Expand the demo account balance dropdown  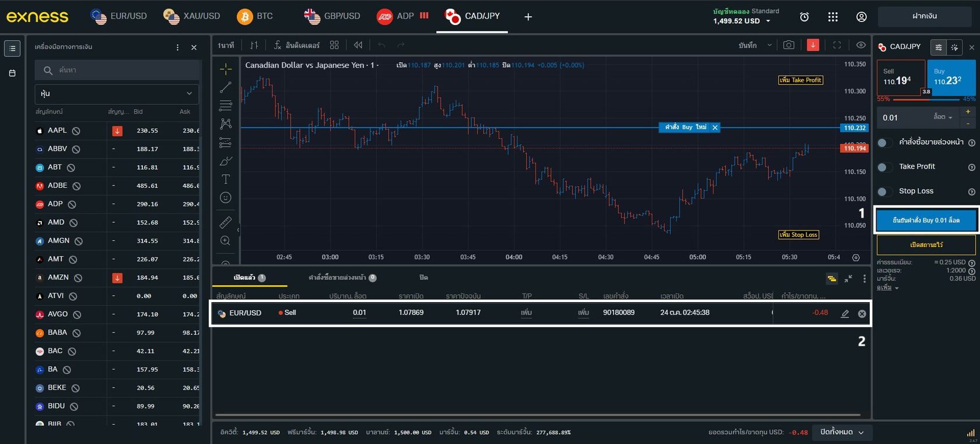pos(768,21)
